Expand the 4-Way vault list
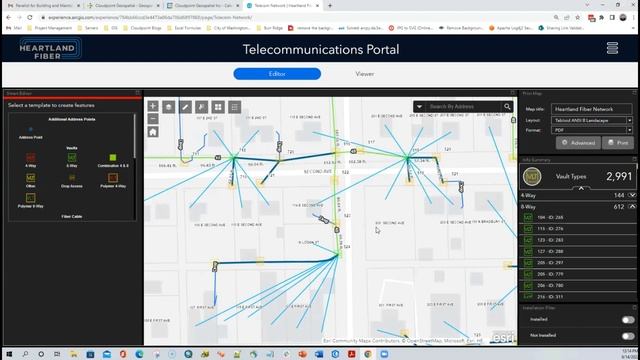Image resolution: width=640 pixels, height=360 pixels. [632, 196]
